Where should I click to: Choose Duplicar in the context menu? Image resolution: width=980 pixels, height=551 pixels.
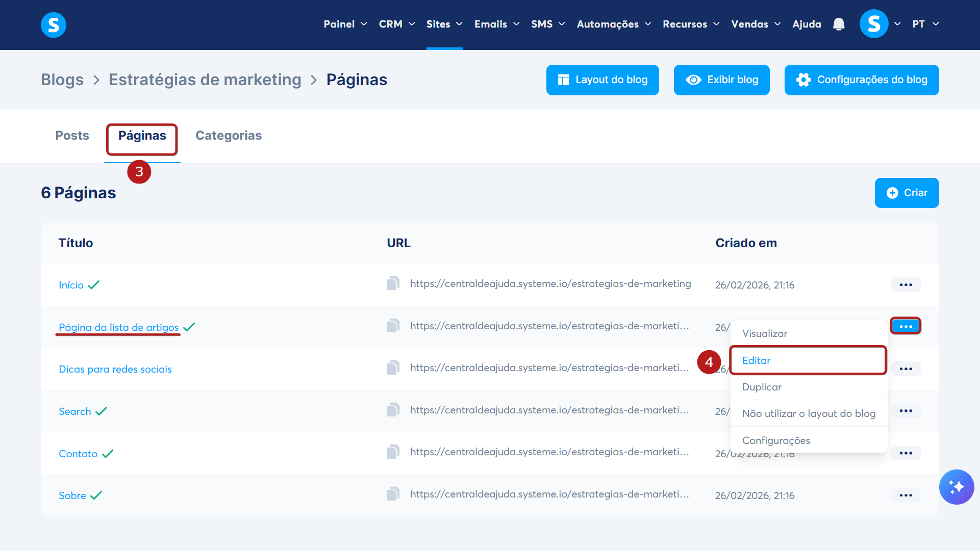coord(762,387)
